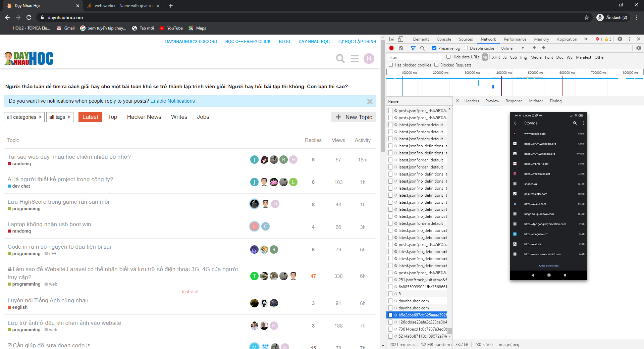644x349 pixels.
Task: Open the Hacker News category link
Action: coord(144,117)
